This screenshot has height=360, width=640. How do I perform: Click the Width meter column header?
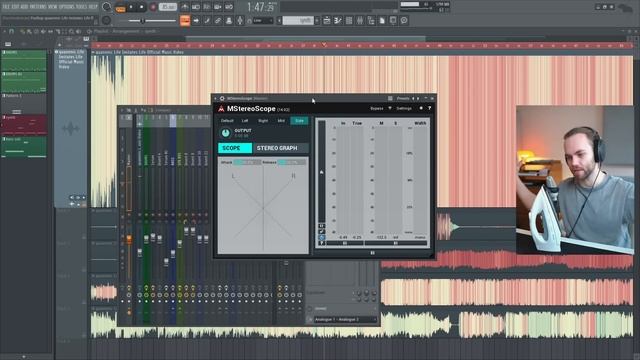420,123
